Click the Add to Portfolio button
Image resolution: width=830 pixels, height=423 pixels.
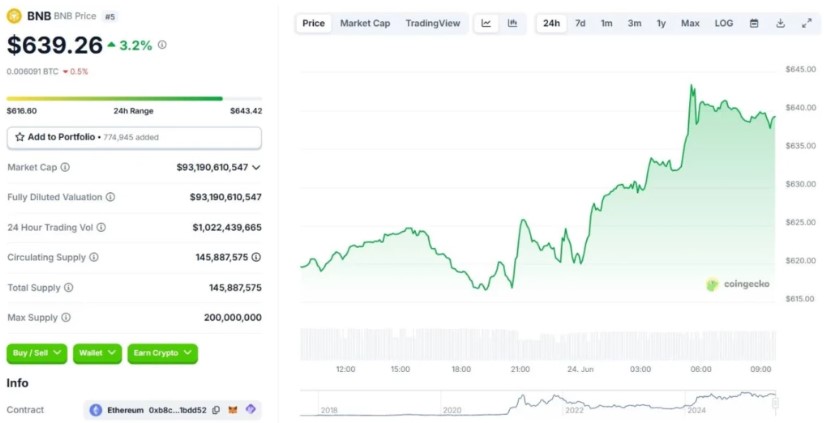tap(134, 138)
